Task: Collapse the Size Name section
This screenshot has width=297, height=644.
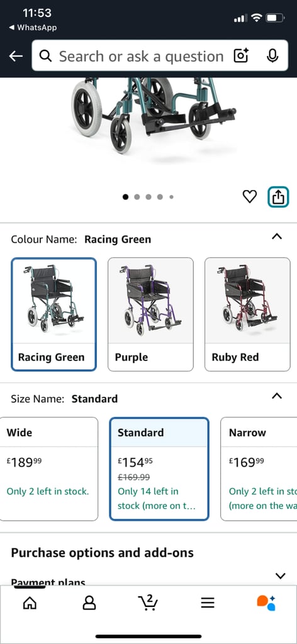Action: [277, 396]
